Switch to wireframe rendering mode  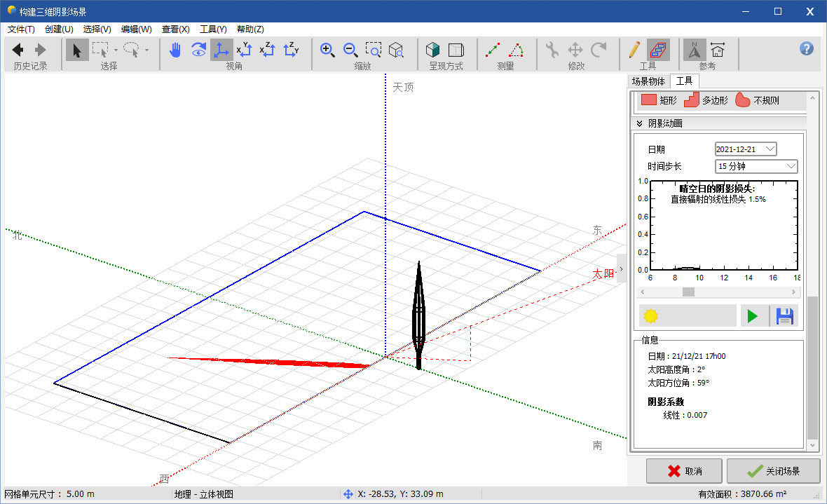point(456,50)
